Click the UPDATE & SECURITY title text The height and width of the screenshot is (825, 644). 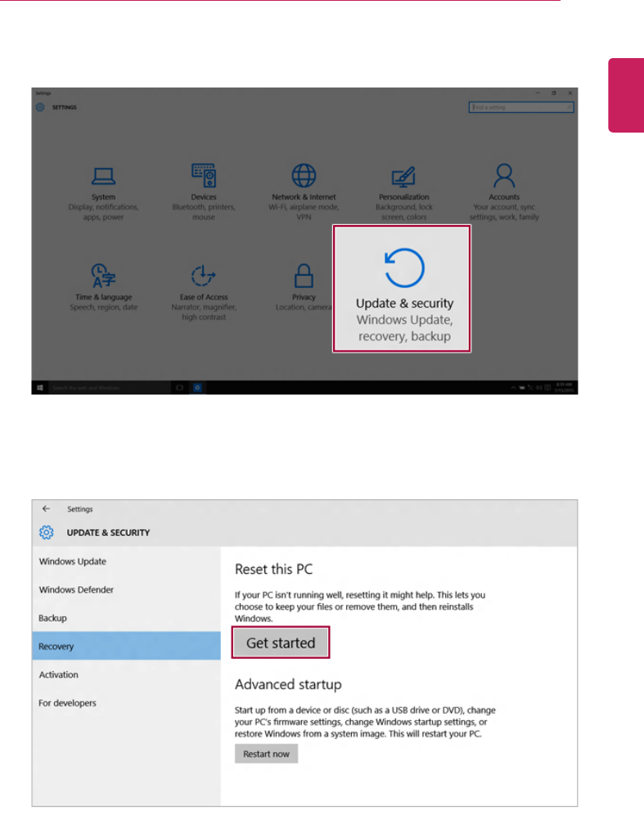click(108, 533)
